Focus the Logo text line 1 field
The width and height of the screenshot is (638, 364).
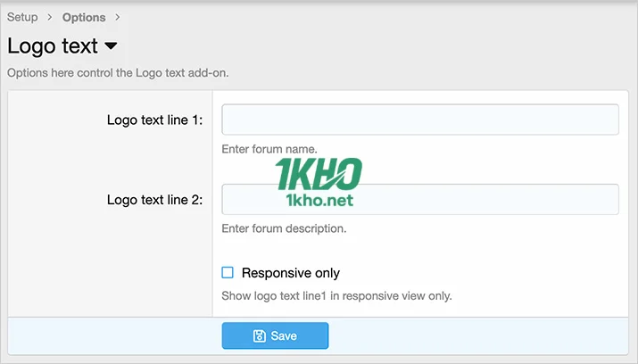point(419,120)
